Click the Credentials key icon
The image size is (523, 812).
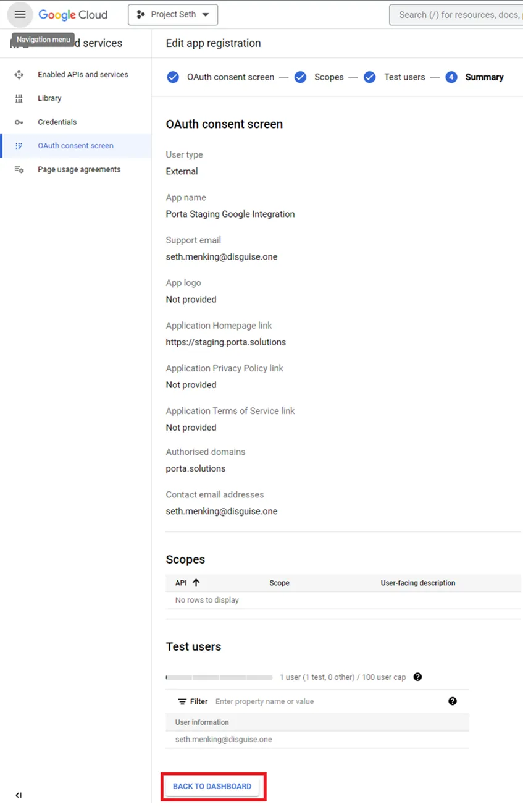(x=19, y=122)
